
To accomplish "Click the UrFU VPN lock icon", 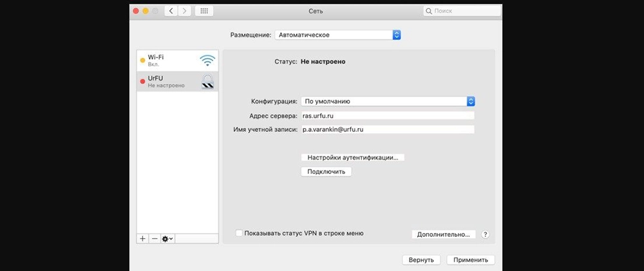I will [x=207, y=81].
